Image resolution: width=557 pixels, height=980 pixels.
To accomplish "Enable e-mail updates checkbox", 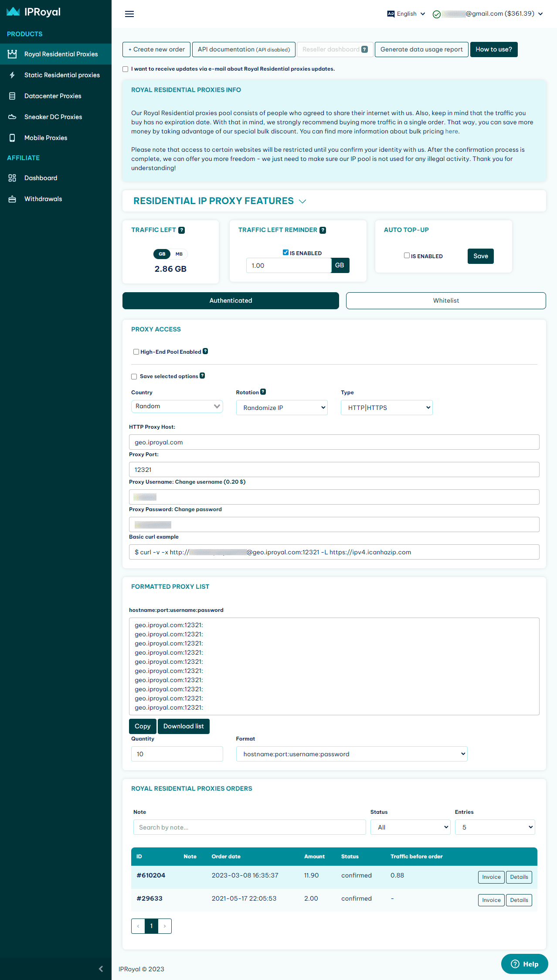I will pyautogui.click(x=126, y=69).
